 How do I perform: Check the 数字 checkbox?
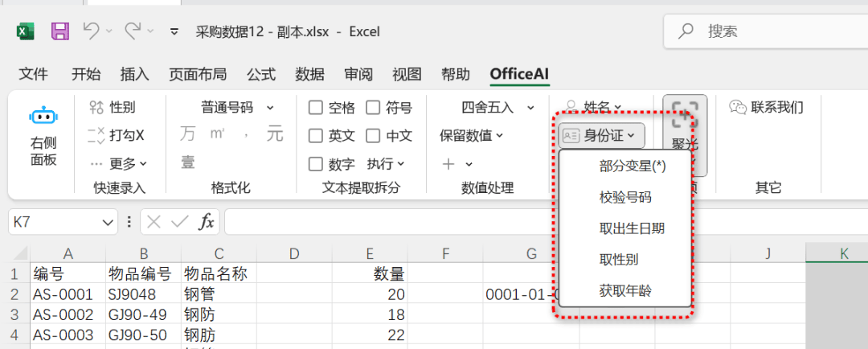(316, 164)
